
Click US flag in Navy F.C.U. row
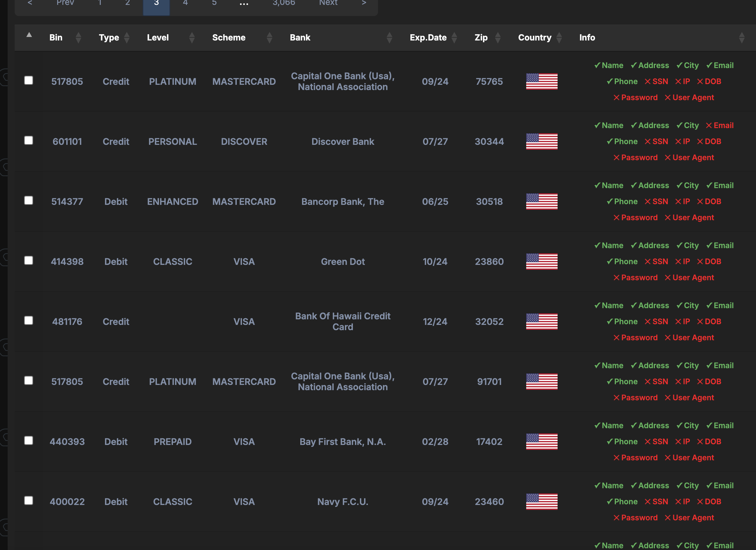(x=542, y=501)
